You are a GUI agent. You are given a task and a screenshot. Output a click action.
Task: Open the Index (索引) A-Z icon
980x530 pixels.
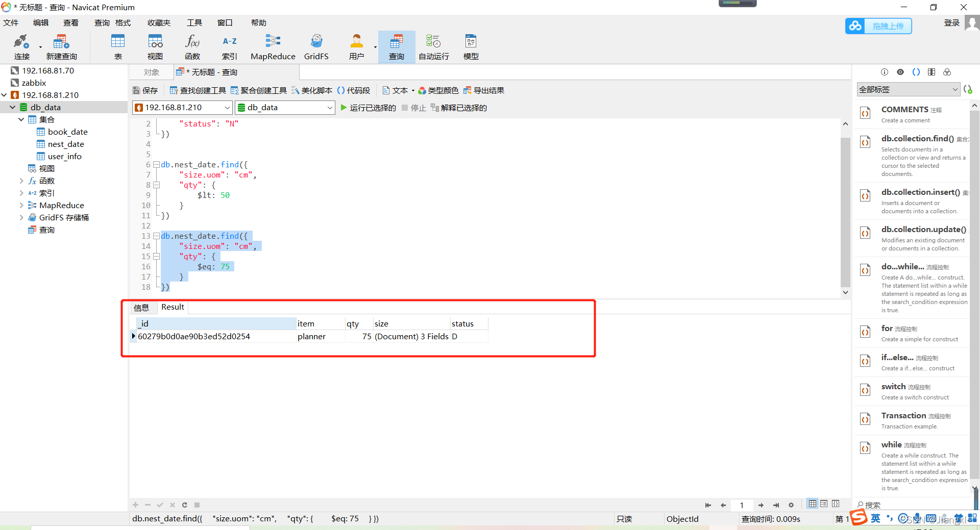click(230, 47)
